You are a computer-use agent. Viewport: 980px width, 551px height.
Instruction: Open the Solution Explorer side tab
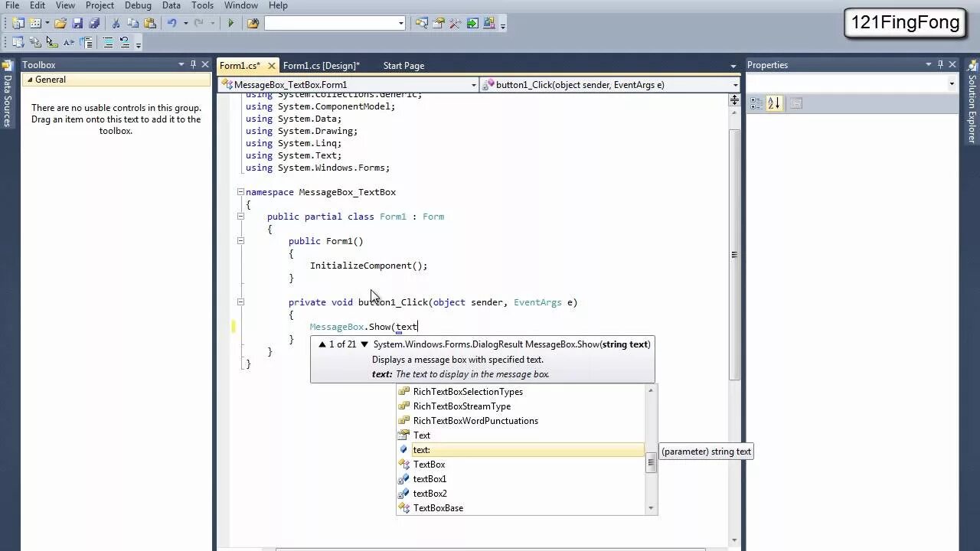click(x=972, y=103)
